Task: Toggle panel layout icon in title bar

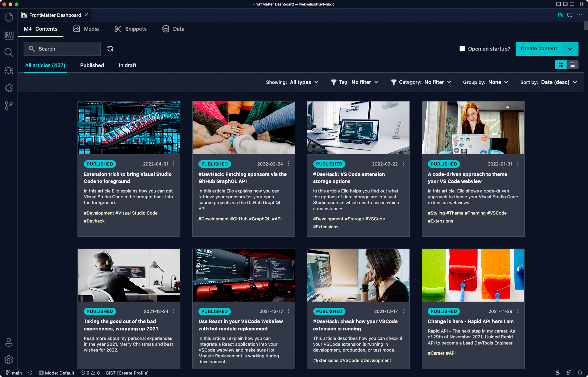Action: 565,4
